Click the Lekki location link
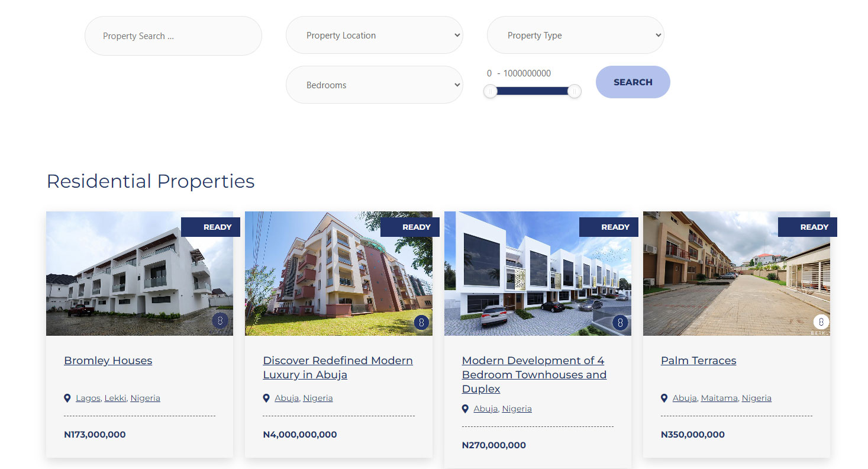This screenshot has height=469, width=868. pos(115,398)
